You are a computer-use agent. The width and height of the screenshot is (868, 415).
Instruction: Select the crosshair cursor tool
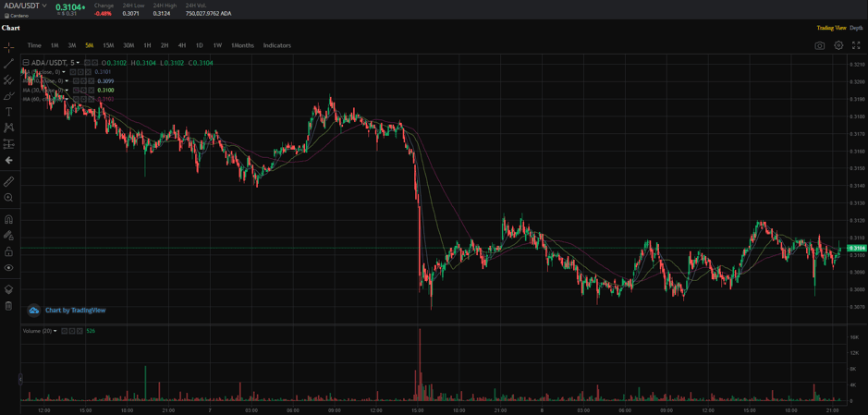[8, 47]
